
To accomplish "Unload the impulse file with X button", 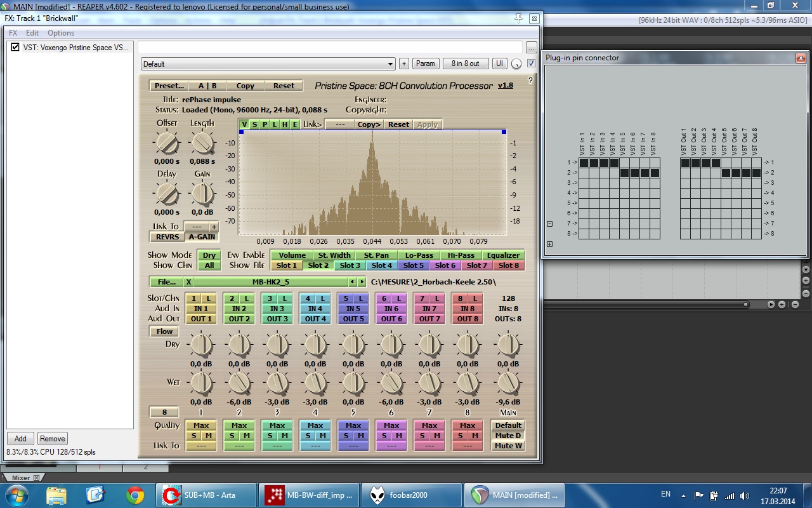I will [x=188, y=282].
